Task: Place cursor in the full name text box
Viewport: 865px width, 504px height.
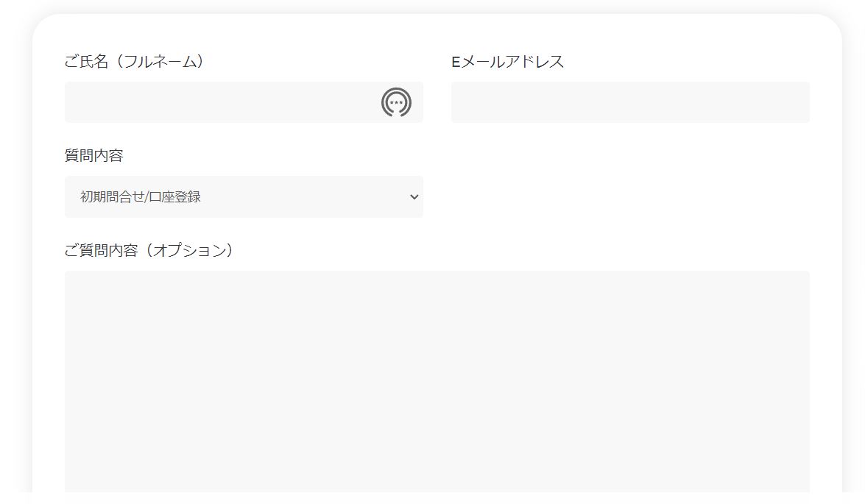Action: coord(221,102)
